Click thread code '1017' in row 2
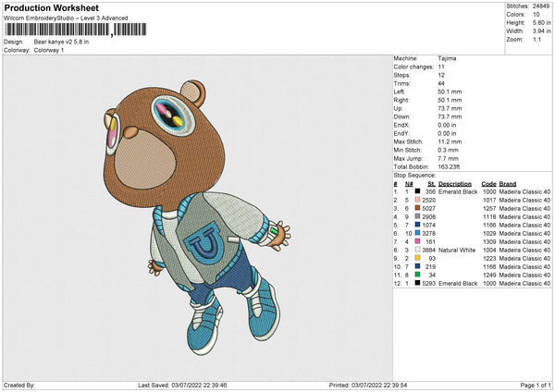This screenshot has width=555, height=392. (490, 201)
